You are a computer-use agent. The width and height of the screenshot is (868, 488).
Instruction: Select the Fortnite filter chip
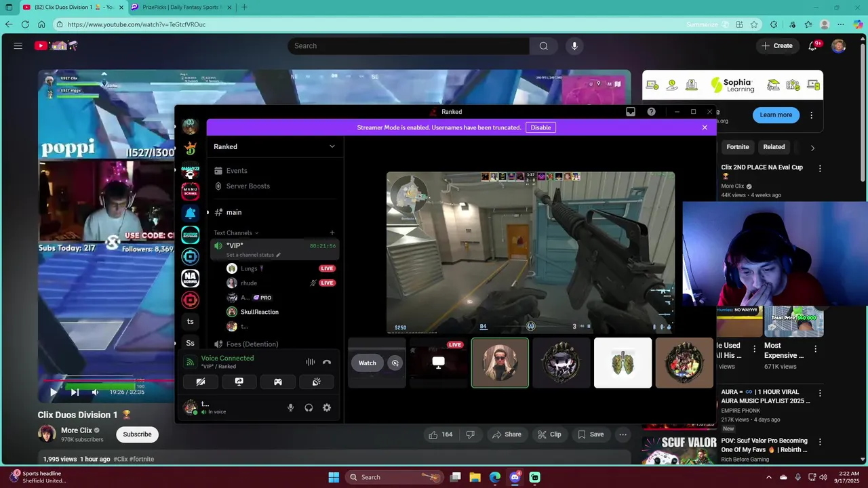pyautogui.click(x=738, y=147)
